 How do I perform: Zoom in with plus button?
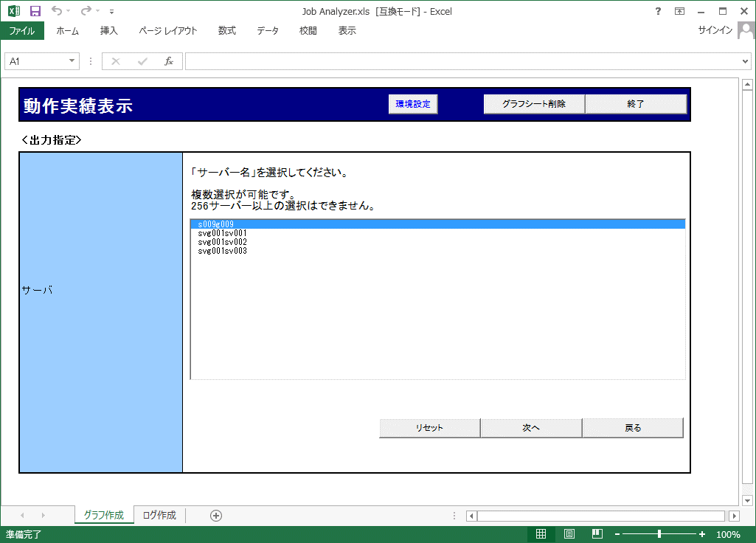[702, 534]
